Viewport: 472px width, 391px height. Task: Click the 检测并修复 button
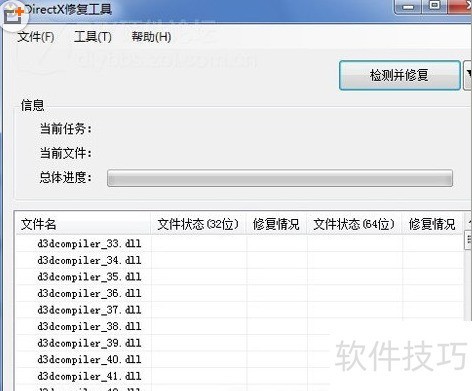(x=400, y=75)
